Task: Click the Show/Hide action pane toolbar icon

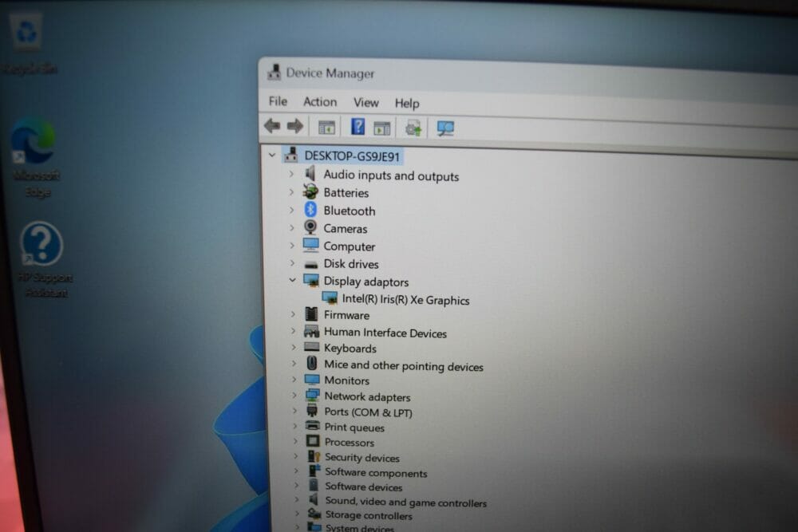Action: (381, 128)
